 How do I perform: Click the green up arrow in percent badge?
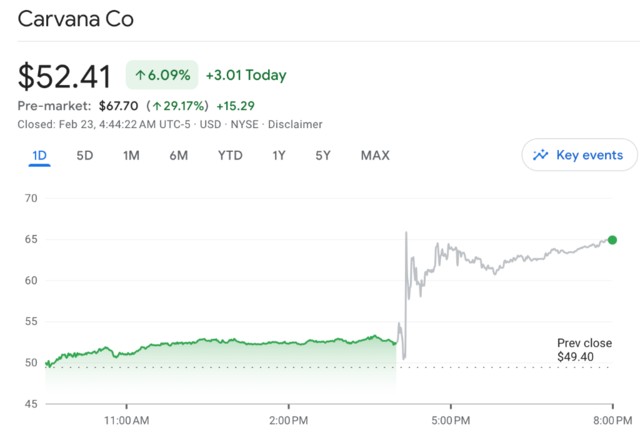[141, 75]
